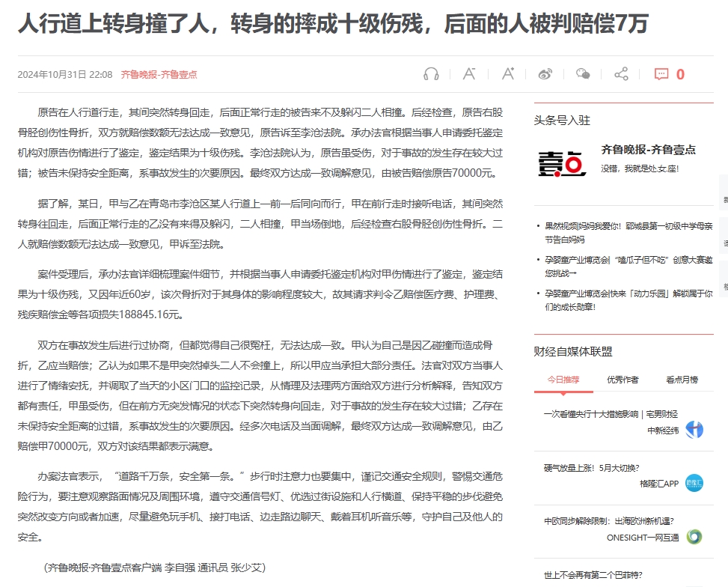Open the 硬气放量上涨！5月大切换？ article
This screenshot has height=587, width=728.
[592, 468]
